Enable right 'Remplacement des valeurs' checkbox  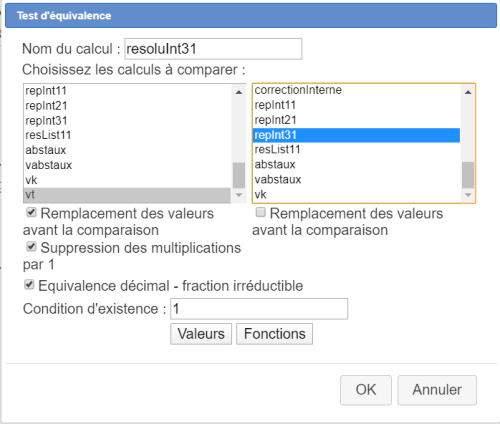pos(261,212)
